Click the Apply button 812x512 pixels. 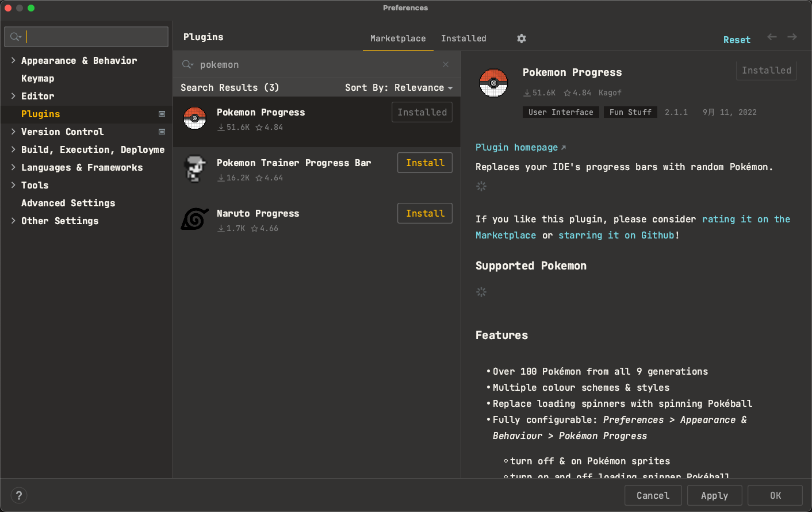714,495
